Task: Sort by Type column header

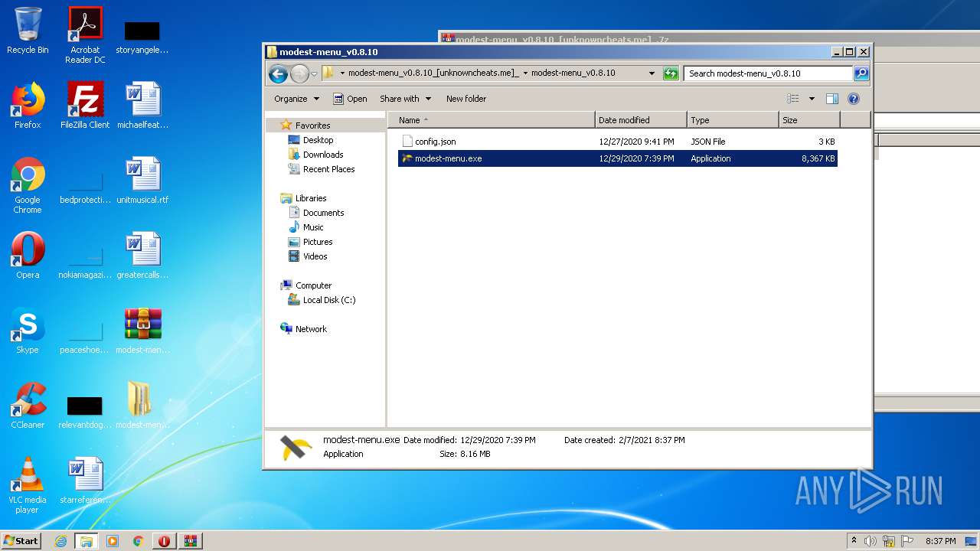Action: 733,120
